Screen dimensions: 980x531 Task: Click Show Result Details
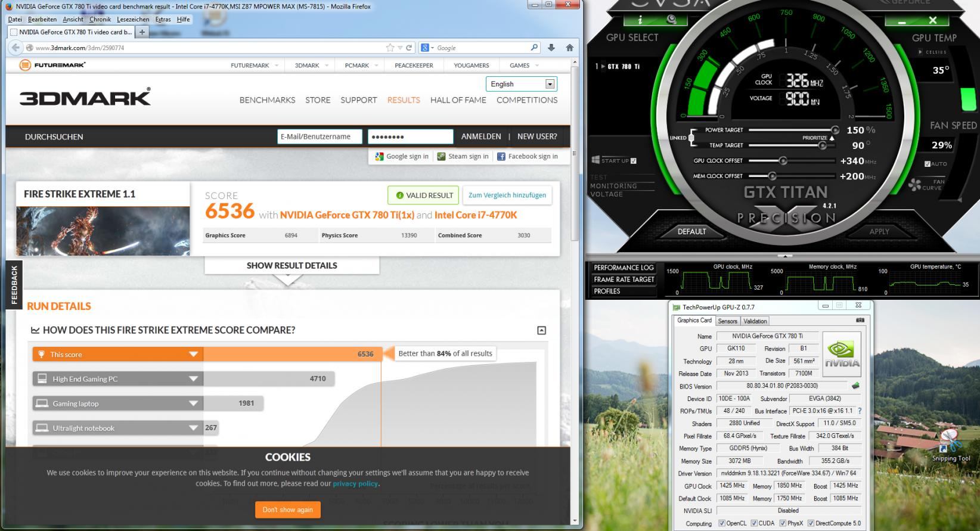coord(292,266)
